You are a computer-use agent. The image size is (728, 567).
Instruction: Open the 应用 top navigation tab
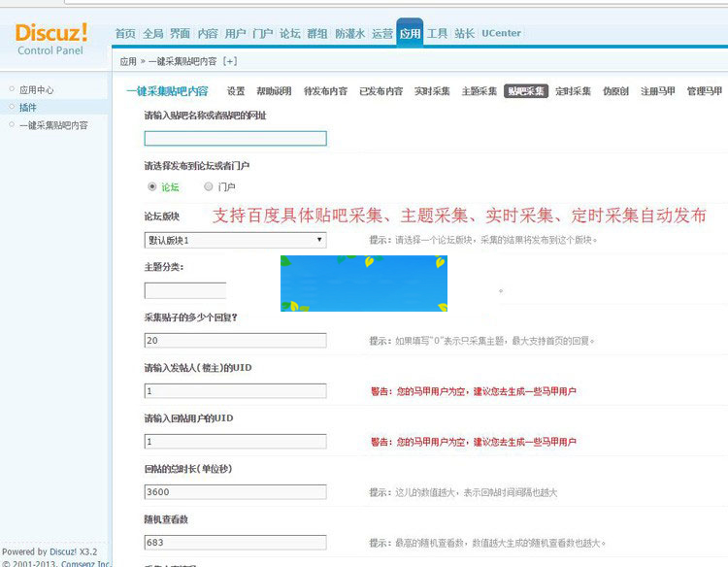pos(410,33)
